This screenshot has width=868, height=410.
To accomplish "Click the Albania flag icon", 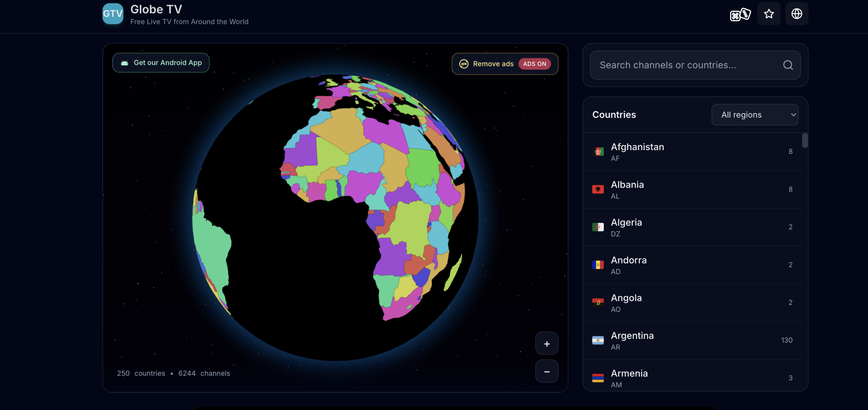I will coord(598,189).
